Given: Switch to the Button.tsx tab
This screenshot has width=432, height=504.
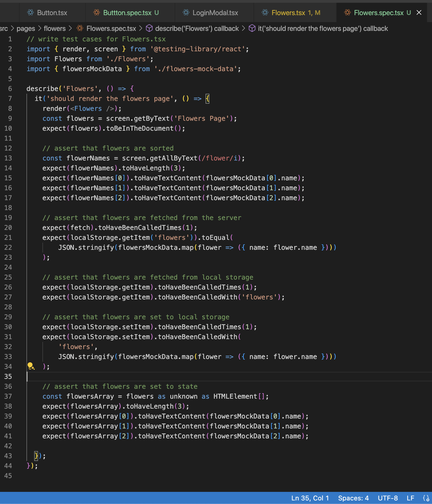Looking at the screenshot, I should [52, 13].
